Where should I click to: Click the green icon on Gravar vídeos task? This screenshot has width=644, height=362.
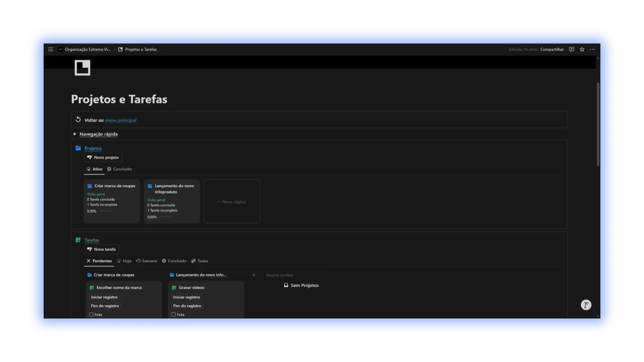[x=174, y=288]
